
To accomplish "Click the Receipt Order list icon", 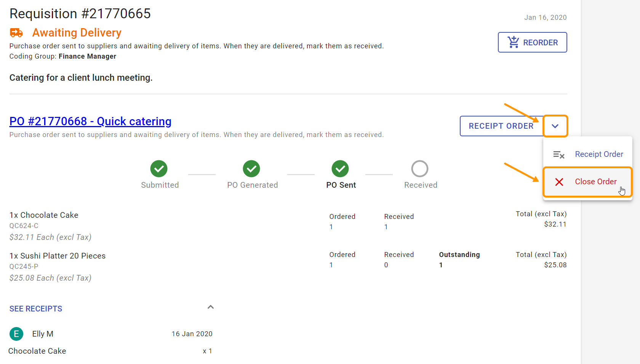I will [x=559, y=154].
